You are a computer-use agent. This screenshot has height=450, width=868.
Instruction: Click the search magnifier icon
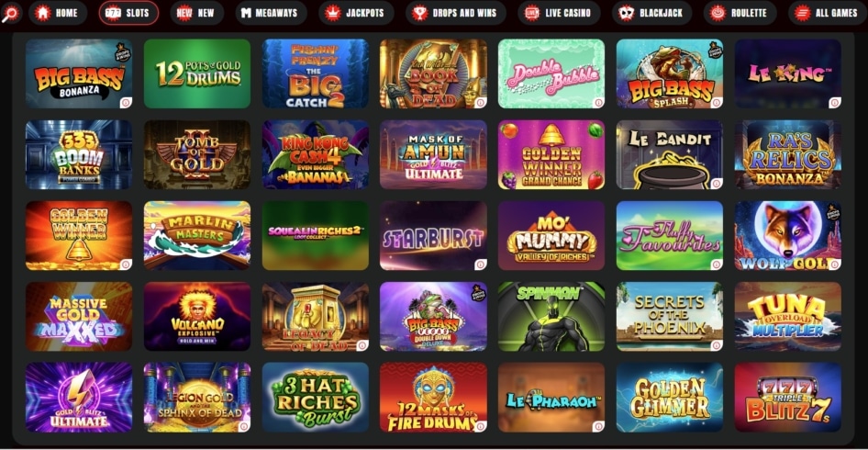(10, 13)
